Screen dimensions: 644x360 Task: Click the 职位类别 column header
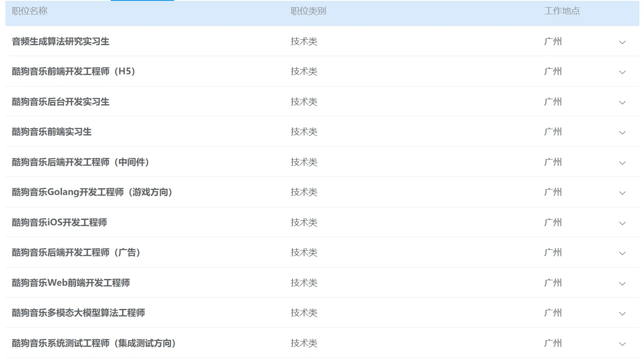pyautogui.click(x=308, y=11)
